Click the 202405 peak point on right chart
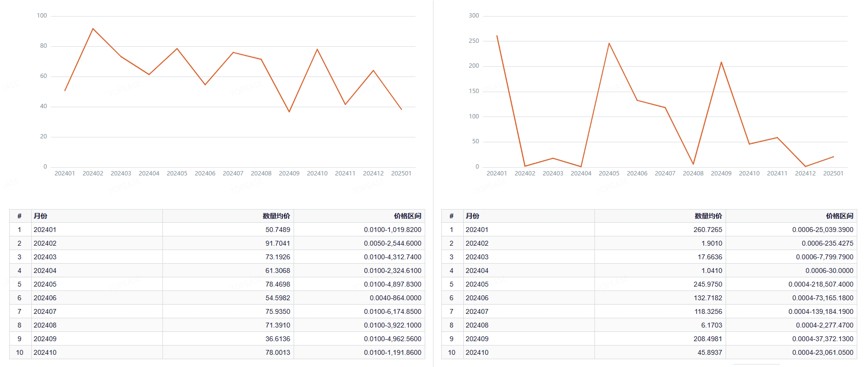 coord(609,43)
